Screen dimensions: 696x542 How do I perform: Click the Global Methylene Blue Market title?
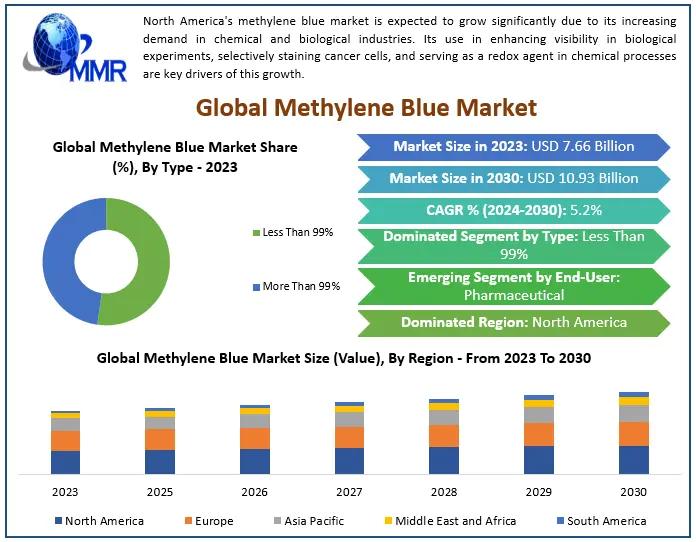(366, 108)
